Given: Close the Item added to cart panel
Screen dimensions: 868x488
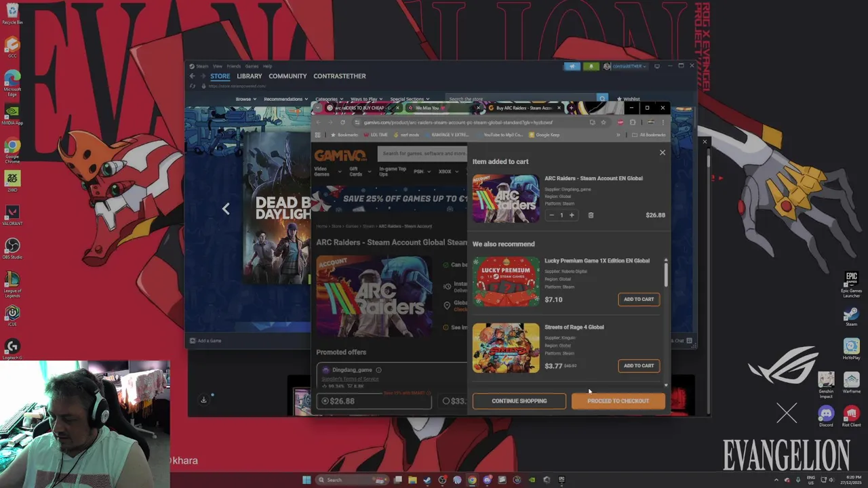Looking at the screenshot, I should tap(663, 152).
